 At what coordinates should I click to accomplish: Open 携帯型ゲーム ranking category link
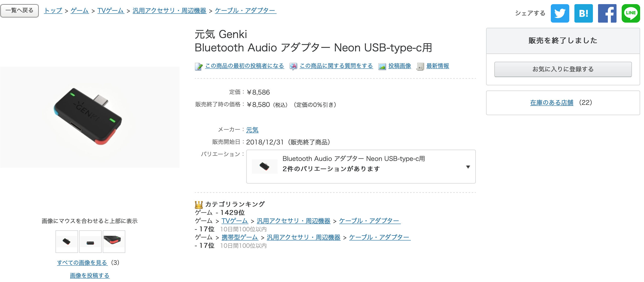point(239,237)
